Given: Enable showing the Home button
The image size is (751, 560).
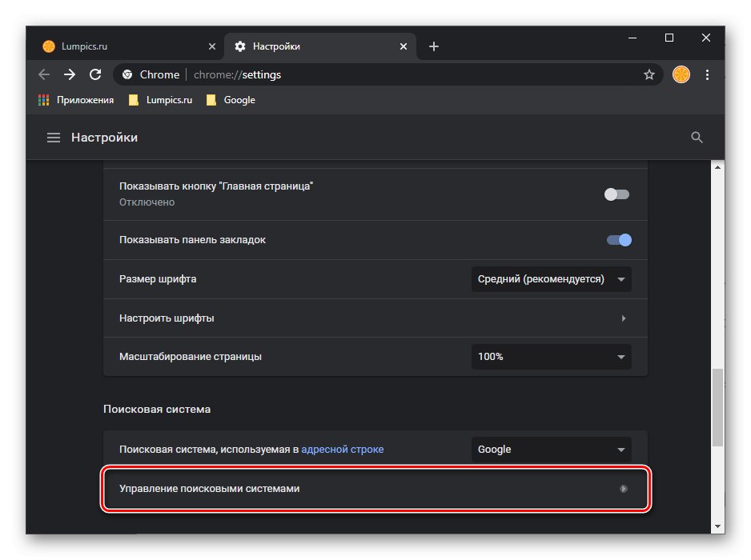Looking at the screenshot, I should 616,194.
